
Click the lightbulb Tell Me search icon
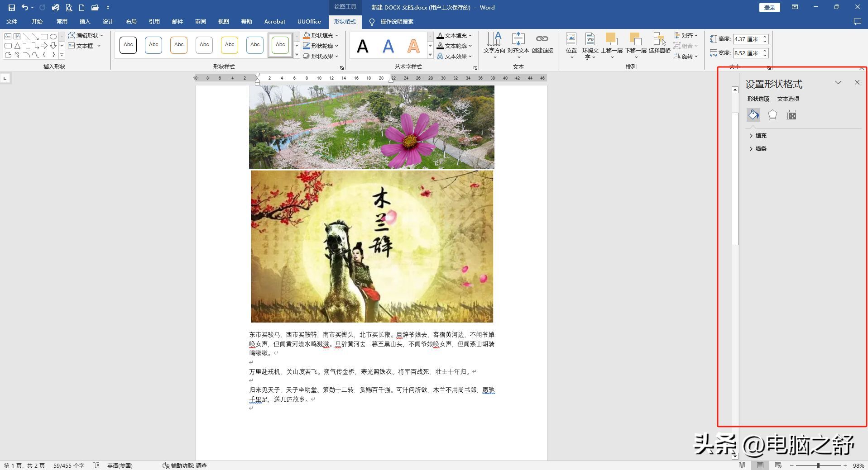click(372, 22)
